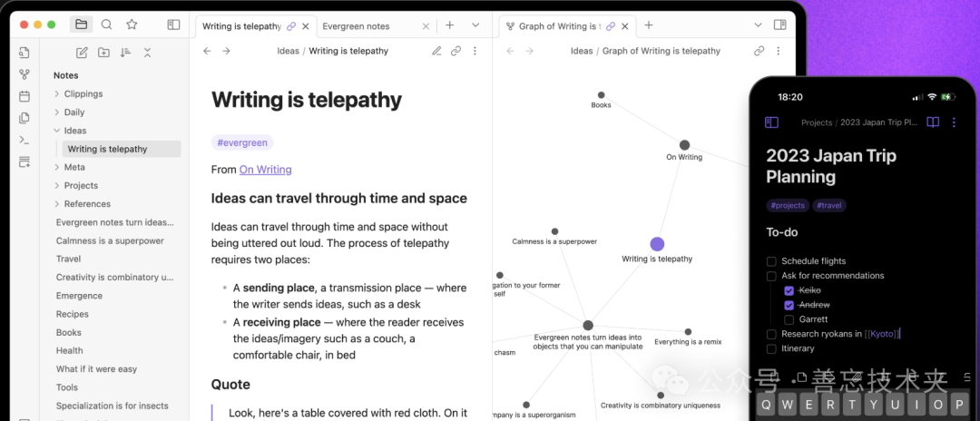980x421 pixels.
Task: Open bookmarks with the star icon
Action: click(132, 24)
